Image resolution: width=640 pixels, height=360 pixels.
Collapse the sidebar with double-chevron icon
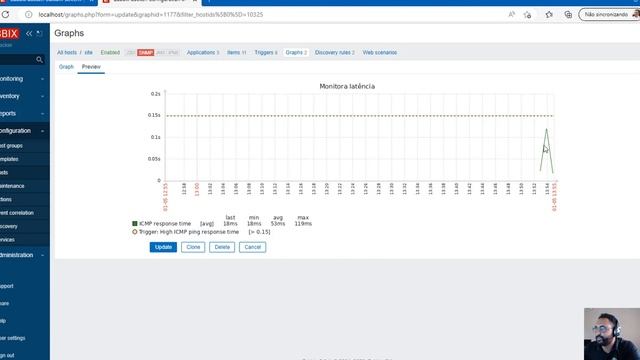pyautogui.click(x=29, y=33)
